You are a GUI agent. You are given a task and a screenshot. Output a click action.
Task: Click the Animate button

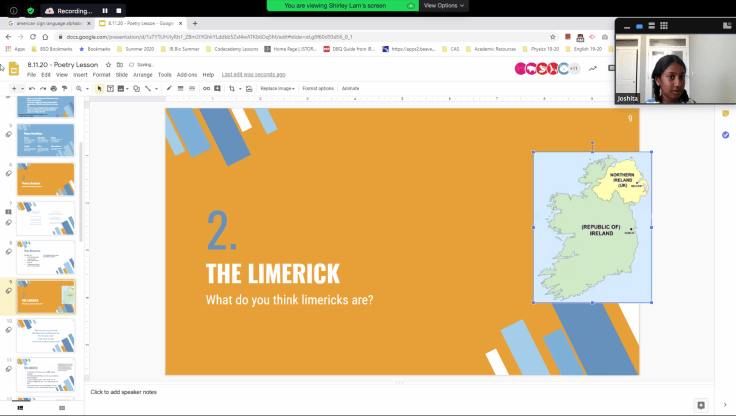(350, 88)
